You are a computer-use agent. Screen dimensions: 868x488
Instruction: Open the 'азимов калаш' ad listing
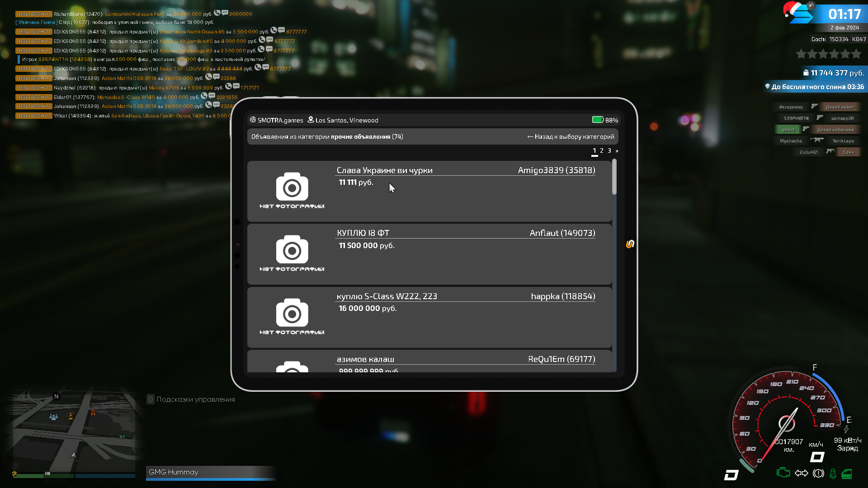click(x=365, y=360)
